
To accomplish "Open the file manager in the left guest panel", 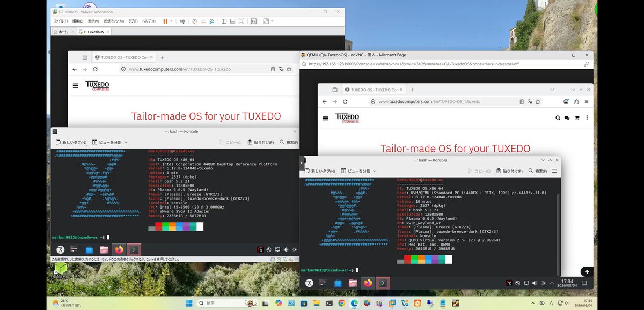I will [x=104, y=249].
